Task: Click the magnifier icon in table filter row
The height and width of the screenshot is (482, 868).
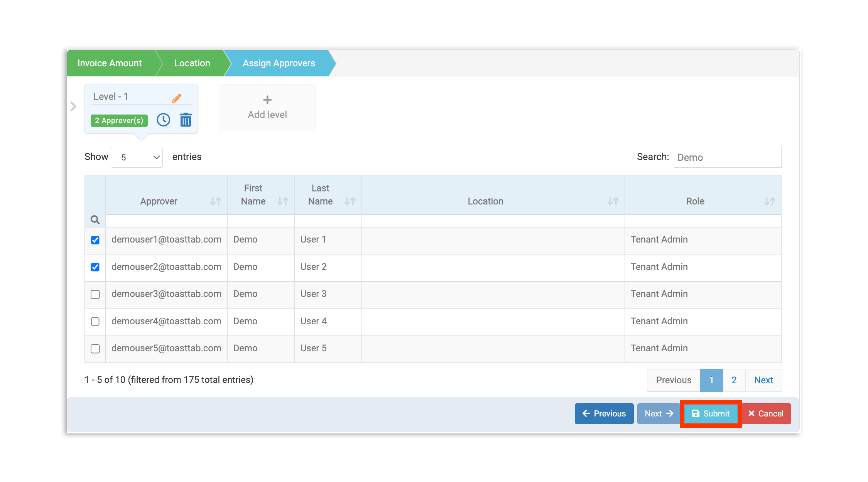Action: (x=95, y=220)
